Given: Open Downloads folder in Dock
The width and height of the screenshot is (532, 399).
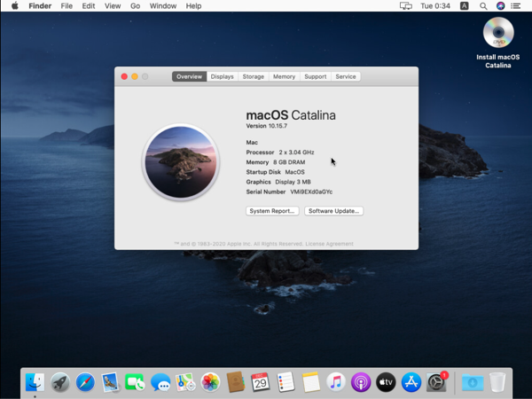Looking at the screenshot, I should tap(473, 382).
